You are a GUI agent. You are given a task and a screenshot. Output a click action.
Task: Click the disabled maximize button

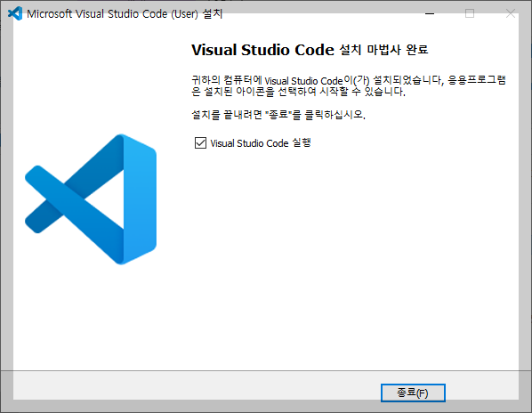point(470,13)
